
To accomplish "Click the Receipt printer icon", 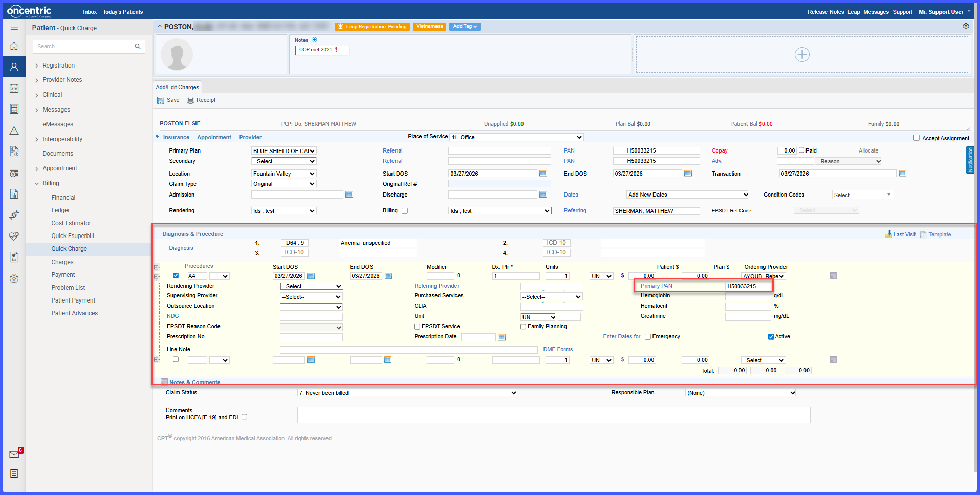I will tap(190, 100).
